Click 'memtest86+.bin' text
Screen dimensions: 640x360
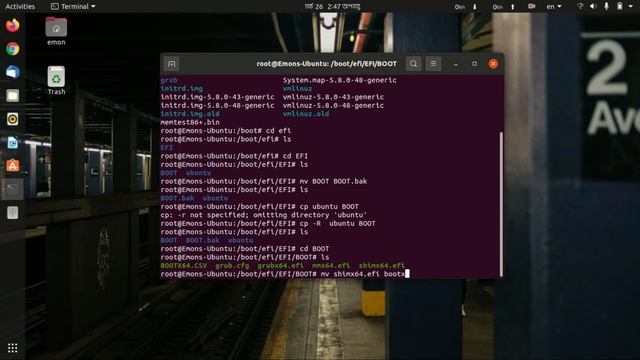(x=190, y=122)
